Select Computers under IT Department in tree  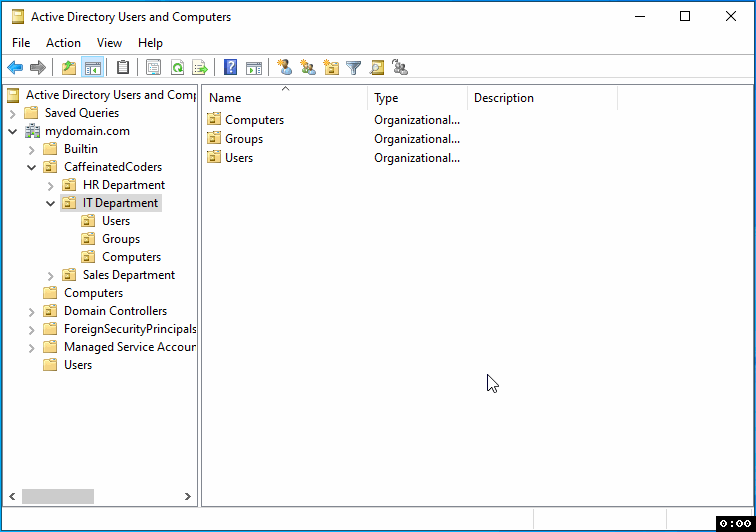[132, 257]
